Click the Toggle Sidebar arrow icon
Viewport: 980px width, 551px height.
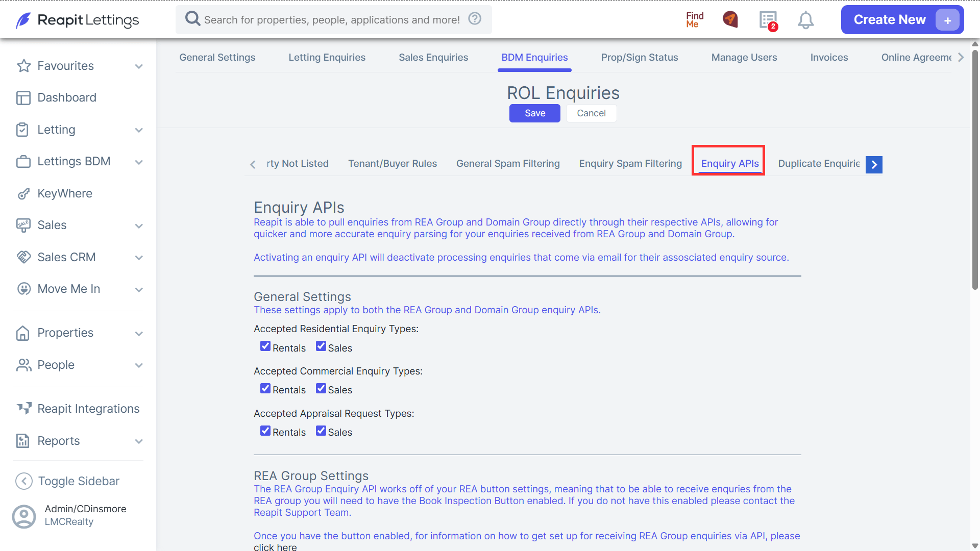coord(24,481)
